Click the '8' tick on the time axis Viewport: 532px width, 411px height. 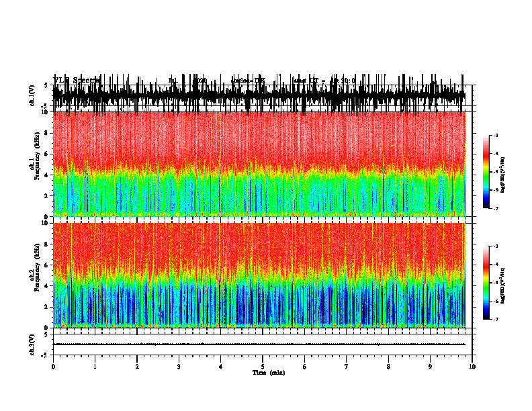pos(388,367)
